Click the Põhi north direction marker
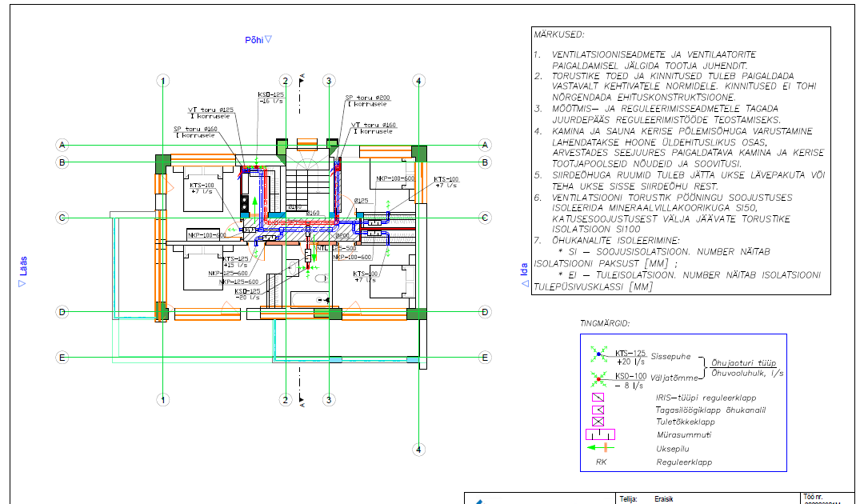Image resolution: width=860 pixels, height=504 pixels. click(258, 39)
